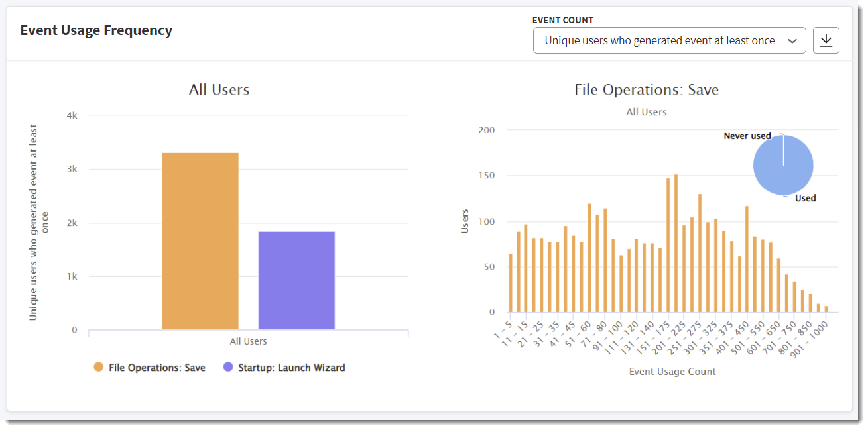Click the last histogram bar for 901 – 1000
The height and width of the screenshot is (430, 868).
(826, 309)
